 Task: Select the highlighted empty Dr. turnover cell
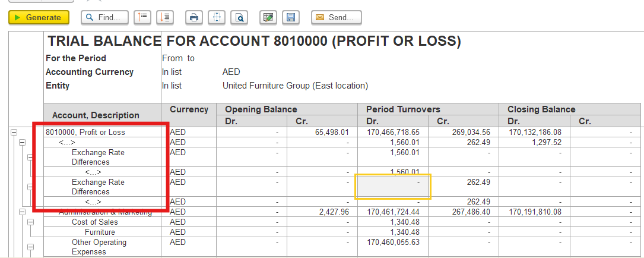pos(392,186)
